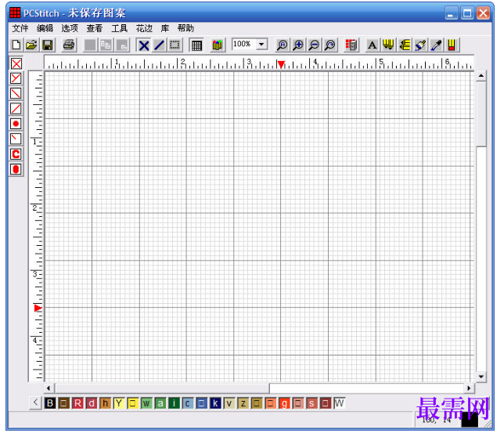Pick the white W floss swatch

coord(339,403)
